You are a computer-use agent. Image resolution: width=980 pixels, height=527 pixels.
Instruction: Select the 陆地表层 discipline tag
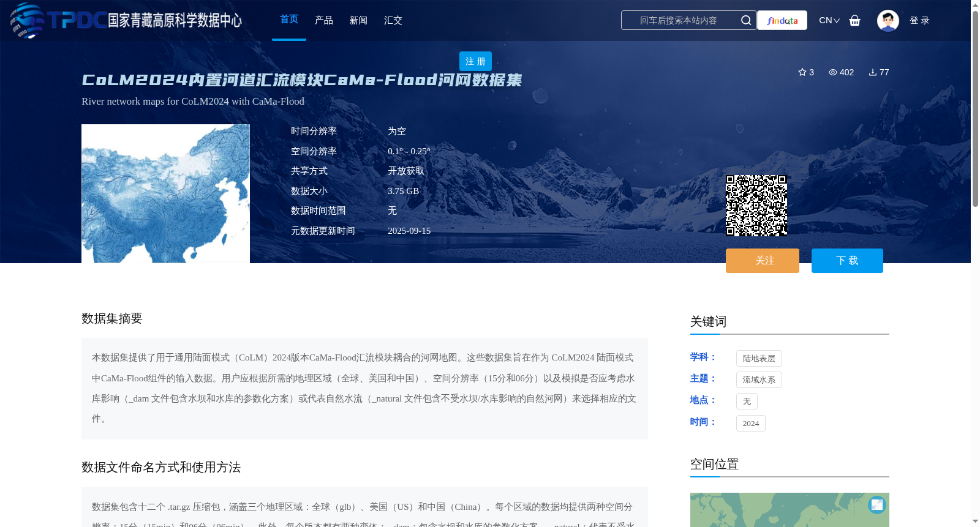tap(759, 358)
